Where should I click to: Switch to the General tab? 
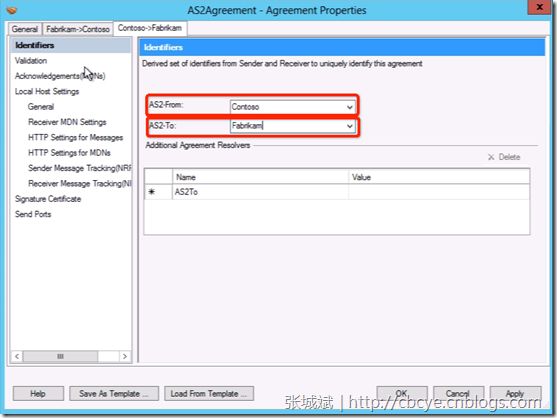coord(25,29)
